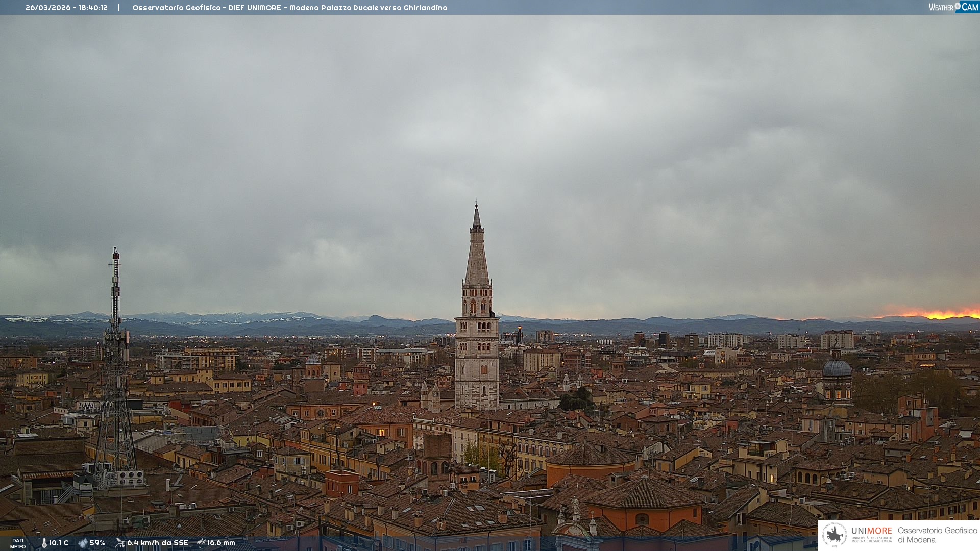Click the 16.6 mm rainfall value
The height and width of the screenshot is (551, 980).
pyautogui.click(x=221, y=543)
